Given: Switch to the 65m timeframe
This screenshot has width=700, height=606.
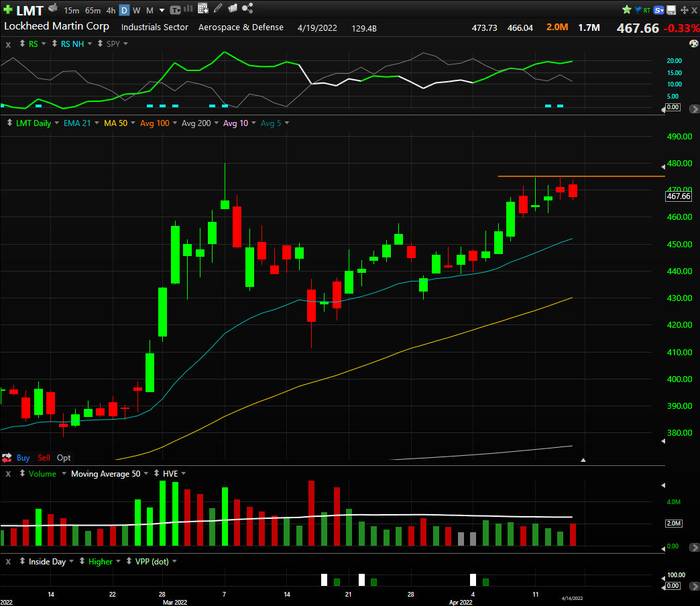Looking at the screenshot, I should [x=93, y=10].
